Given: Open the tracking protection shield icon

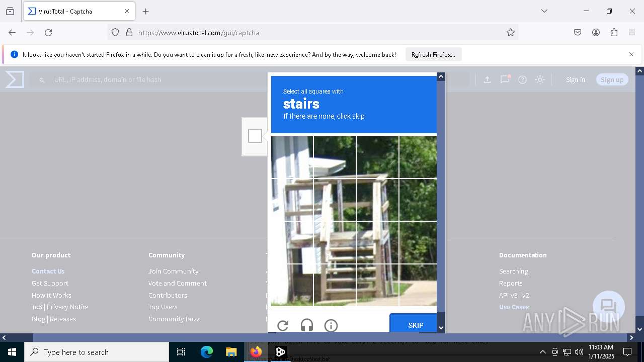Looking at the screenshot, I should coord(115,32).
